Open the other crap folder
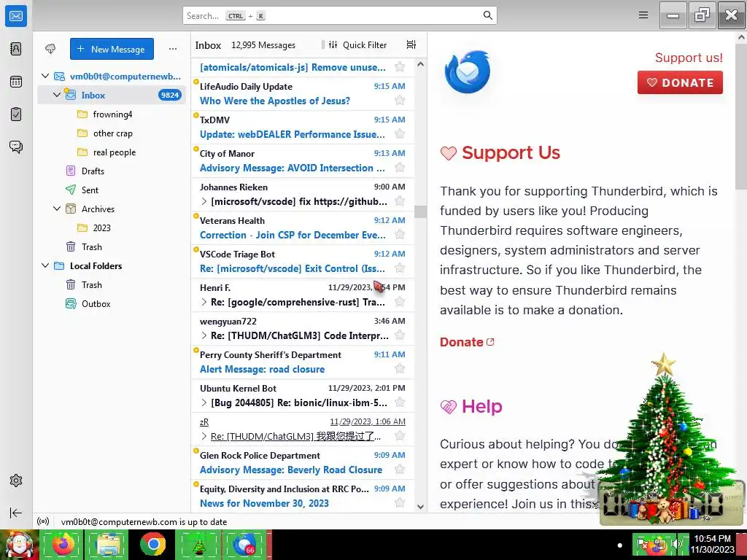 (112, 133)
